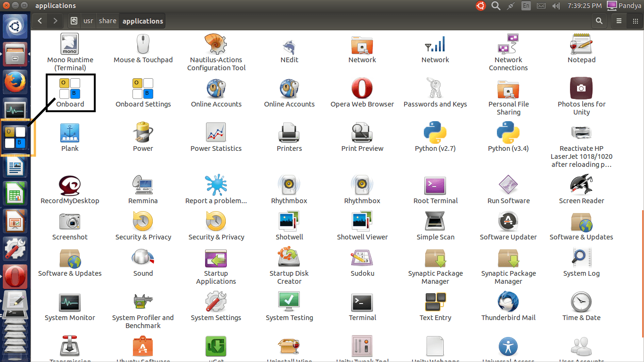Open Mouse & Touchpad settings icon
This screenshot has width=644, height=362.
point(143,44)
